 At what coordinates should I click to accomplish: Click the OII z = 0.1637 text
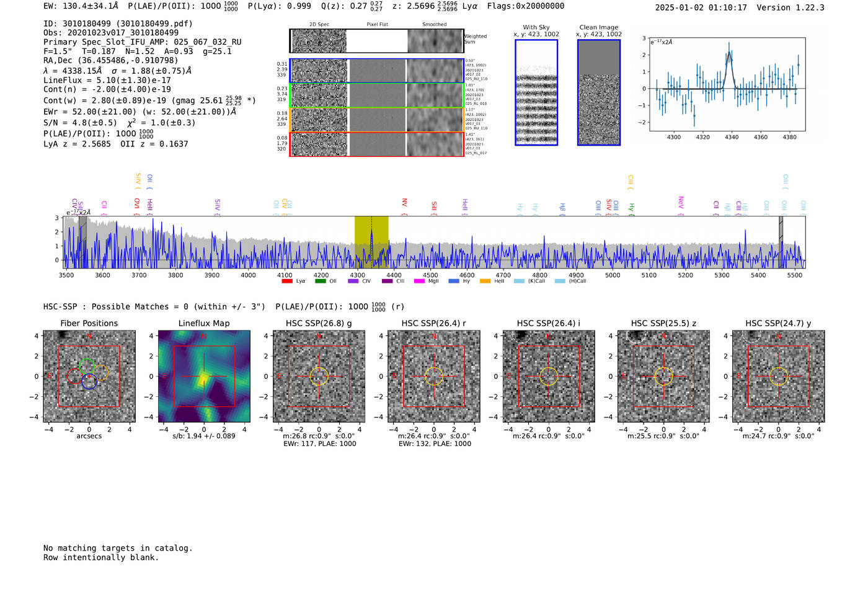154,144
